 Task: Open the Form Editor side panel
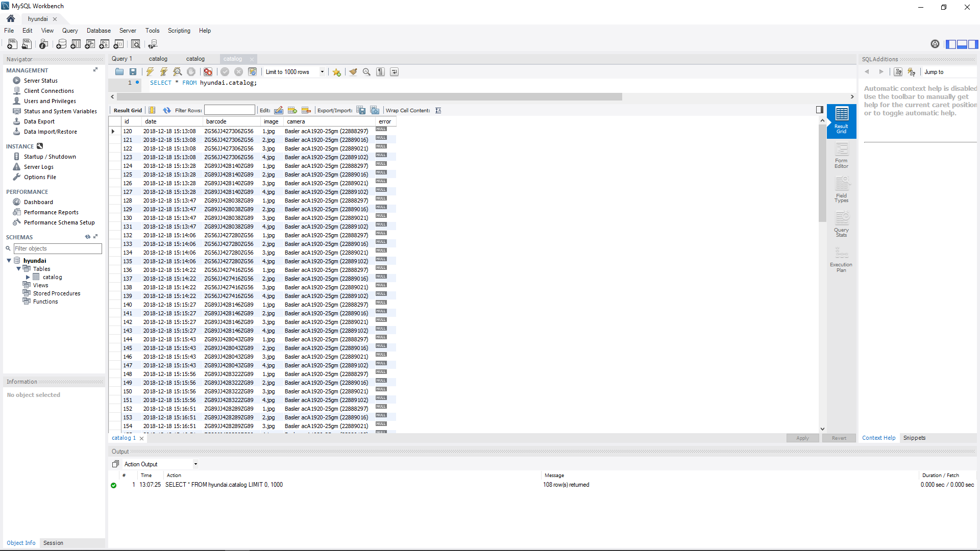[841, 156]
